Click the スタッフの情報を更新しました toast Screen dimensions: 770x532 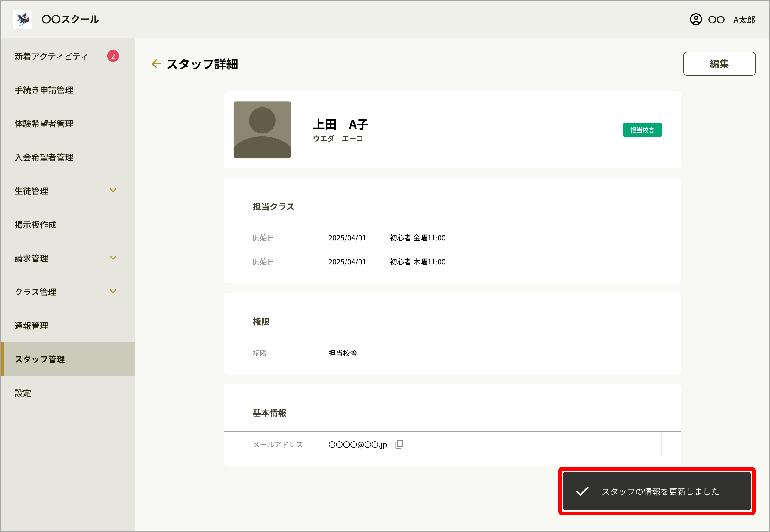point(657,491)
